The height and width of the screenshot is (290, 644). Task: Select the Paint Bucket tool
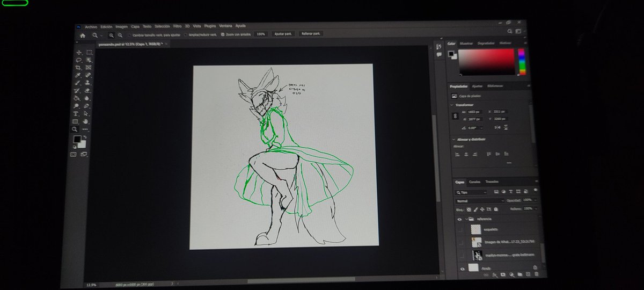77,98
